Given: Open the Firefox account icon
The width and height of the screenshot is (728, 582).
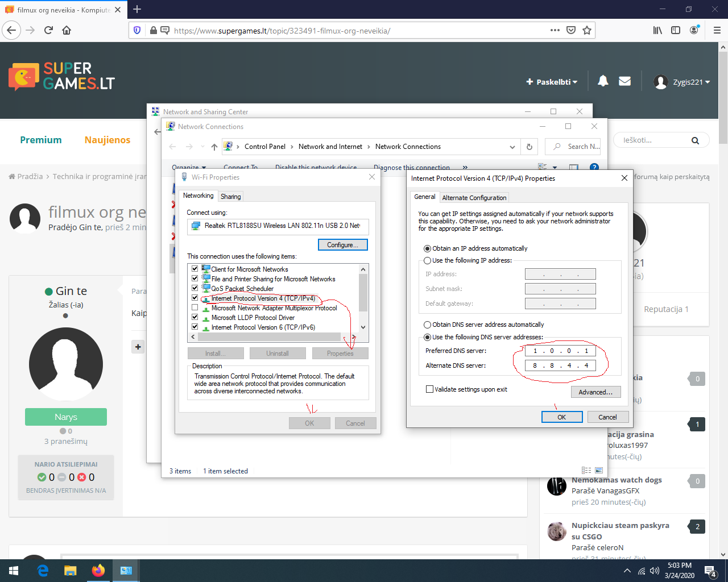Looking at the screenshot, I should [x=694, y=30].
